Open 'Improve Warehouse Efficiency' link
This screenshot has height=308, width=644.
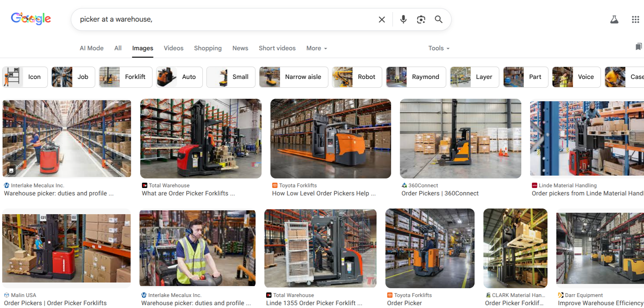[601, 303]
